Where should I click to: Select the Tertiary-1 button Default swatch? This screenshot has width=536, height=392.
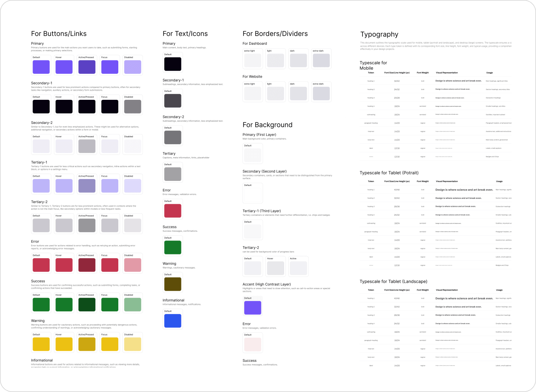[x=41, y=186]
